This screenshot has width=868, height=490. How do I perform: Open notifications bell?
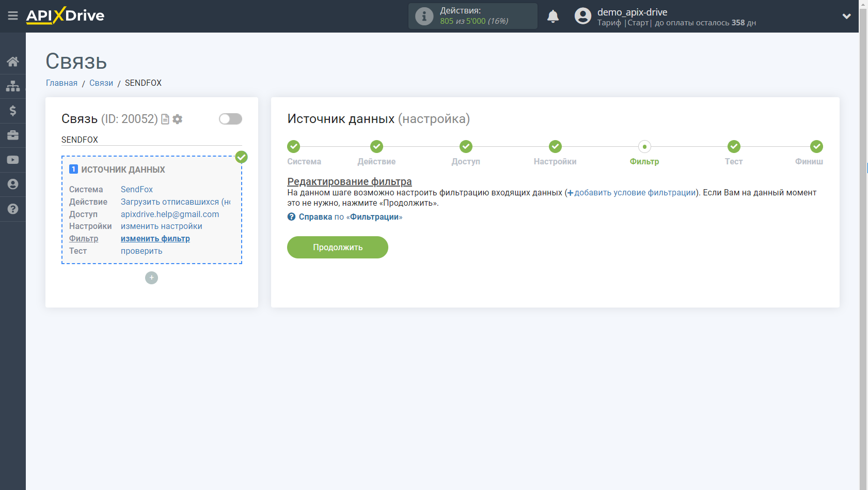tap(553, 16)
